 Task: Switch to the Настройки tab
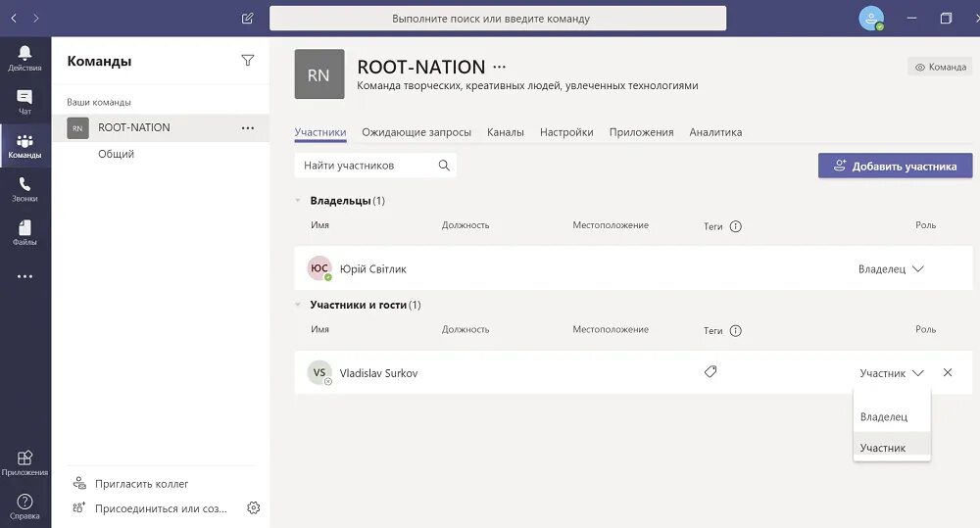point(566,132)
